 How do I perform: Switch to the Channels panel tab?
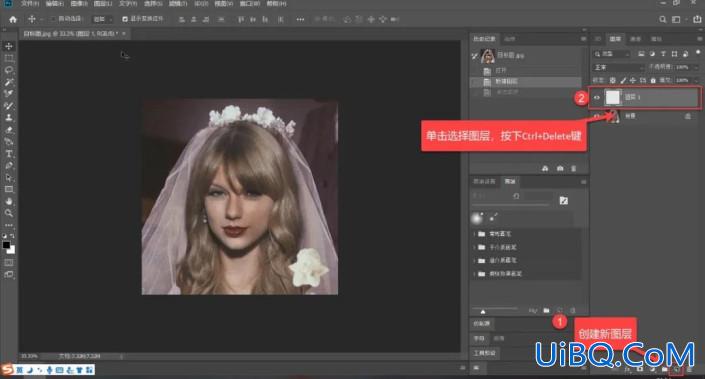635,39
